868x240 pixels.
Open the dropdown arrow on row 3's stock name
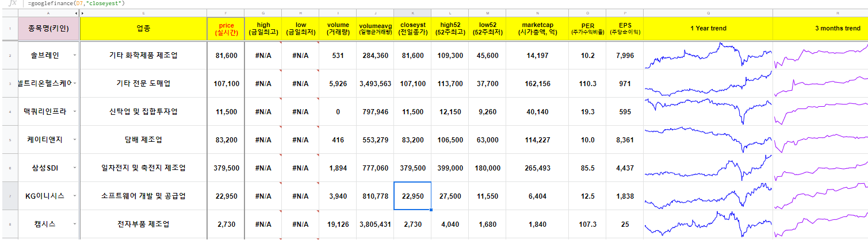pyautogui.click(x=75, y=84)
